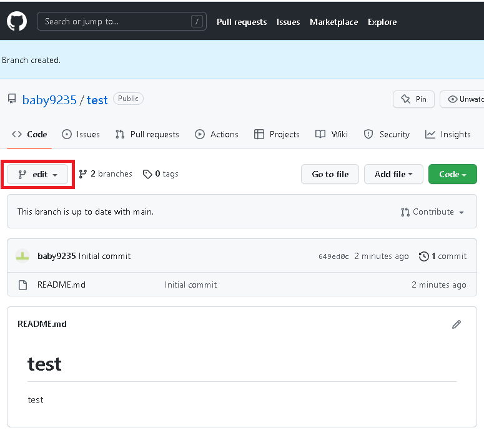Open the Actions tab
Viewport: 484px width, 448px height.
click(216, 134)
